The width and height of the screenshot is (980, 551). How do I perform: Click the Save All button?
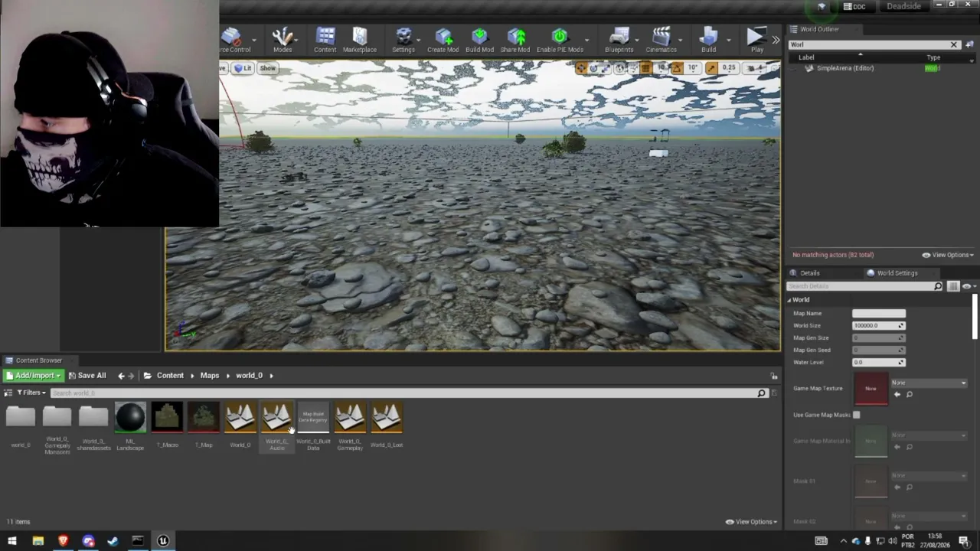87,376
